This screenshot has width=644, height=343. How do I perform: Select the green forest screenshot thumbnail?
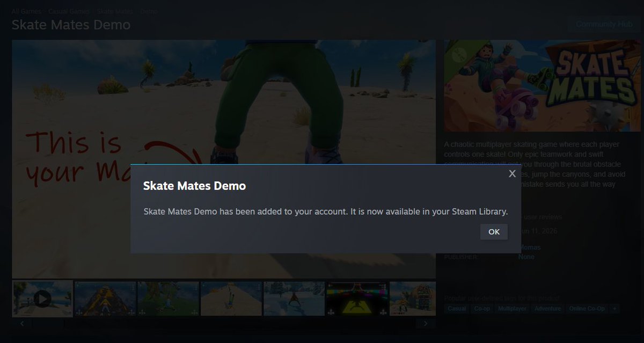click(x=168, y=298)
